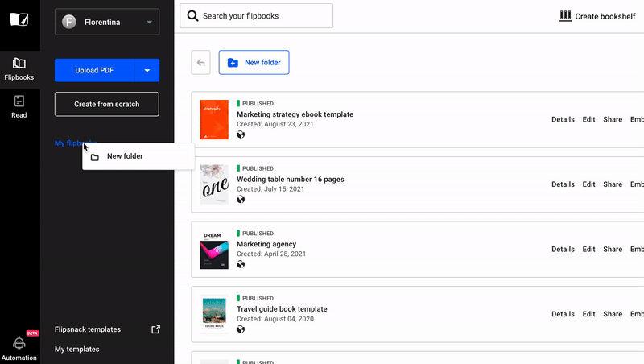Click text Created: August 23, 2021

[x=275, y=124]
